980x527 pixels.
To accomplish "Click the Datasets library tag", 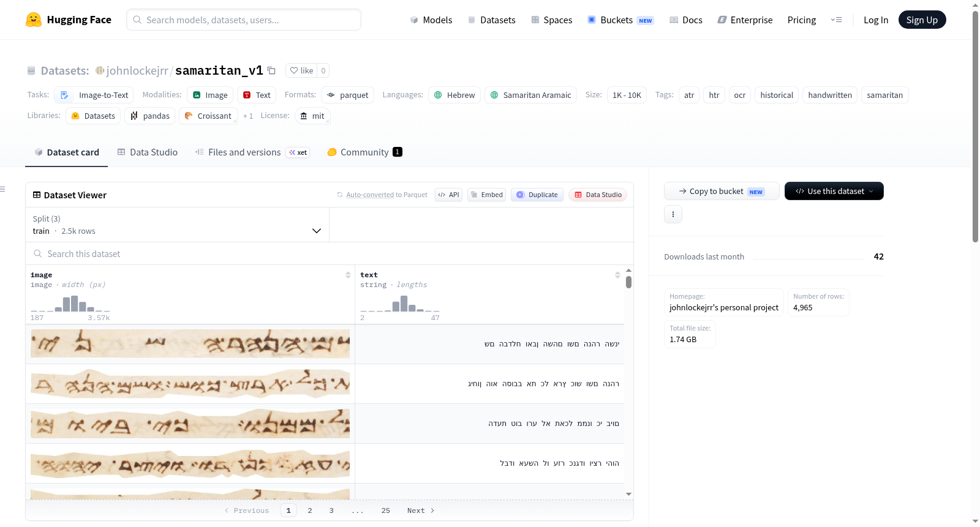I will click(x=93, y=116).
